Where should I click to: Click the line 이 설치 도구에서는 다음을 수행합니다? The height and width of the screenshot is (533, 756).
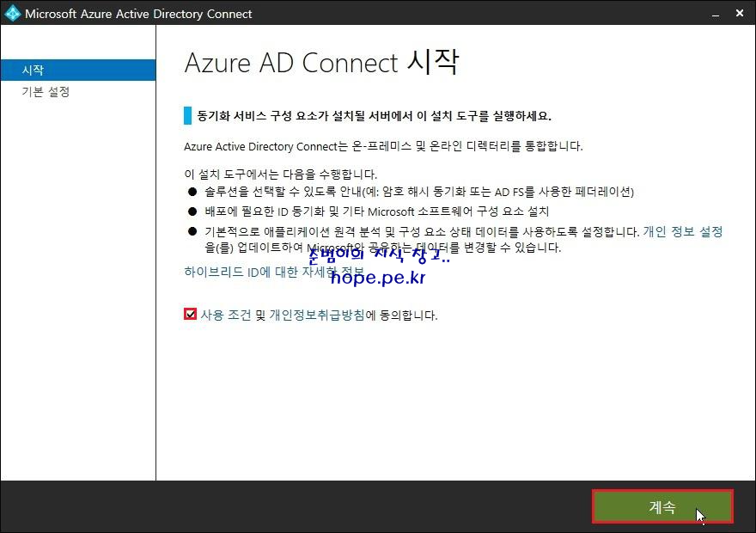point(281,175)
